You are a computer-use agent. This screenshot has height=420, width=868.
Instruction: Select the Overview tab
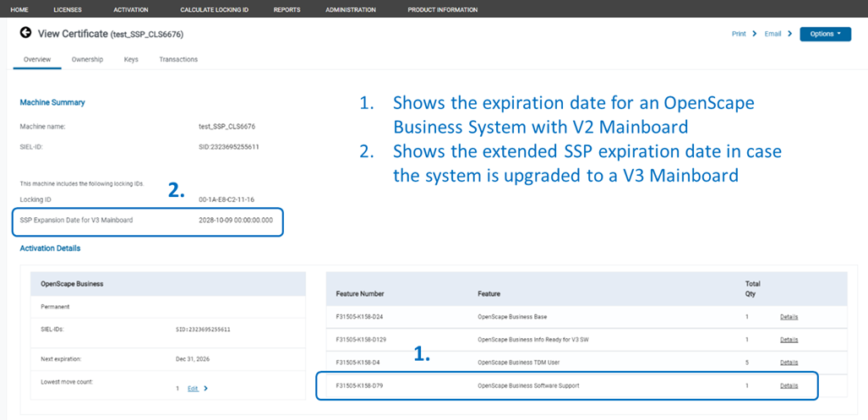click(37, 59)
